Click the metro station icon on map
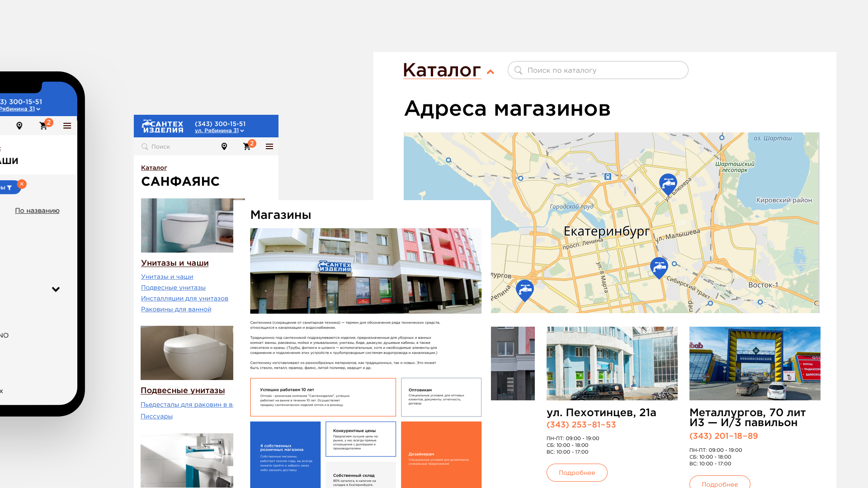The width and height of the screenshot is (868, 488). click(608, 177)
